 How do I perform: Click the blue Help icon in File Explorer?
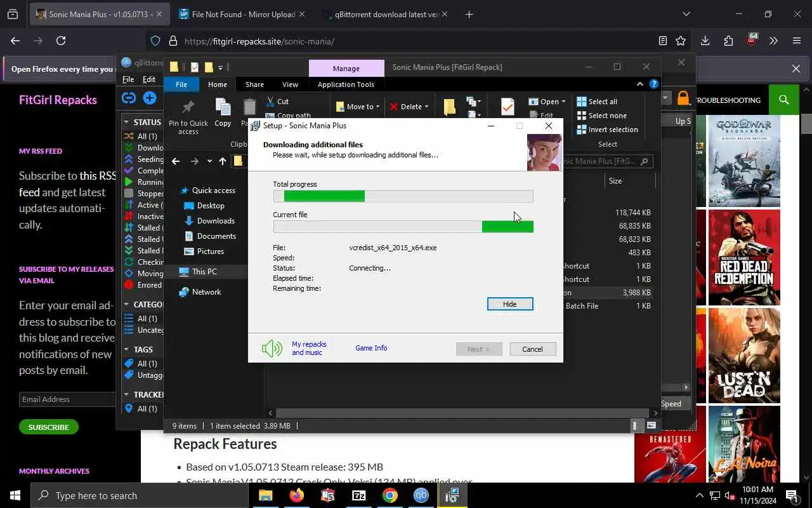point(654,84)
